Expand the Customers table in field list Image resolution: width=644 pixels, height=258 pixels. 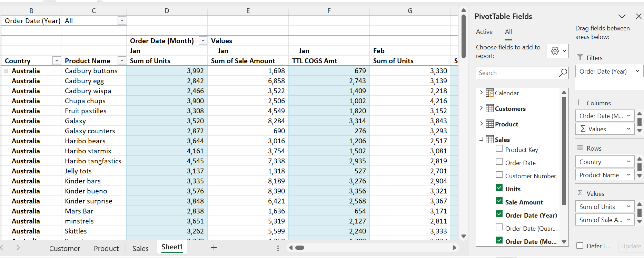click(481, 108)
